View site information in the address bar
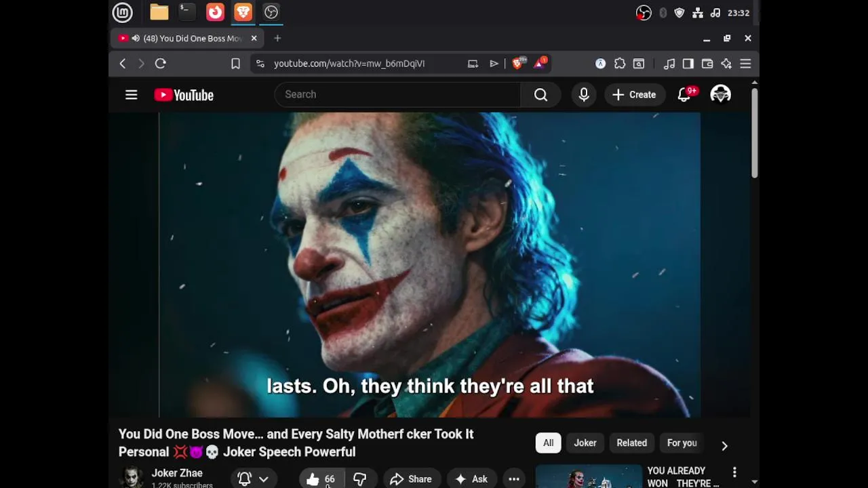This screenshot has height=488, width=868. [260, 64]
